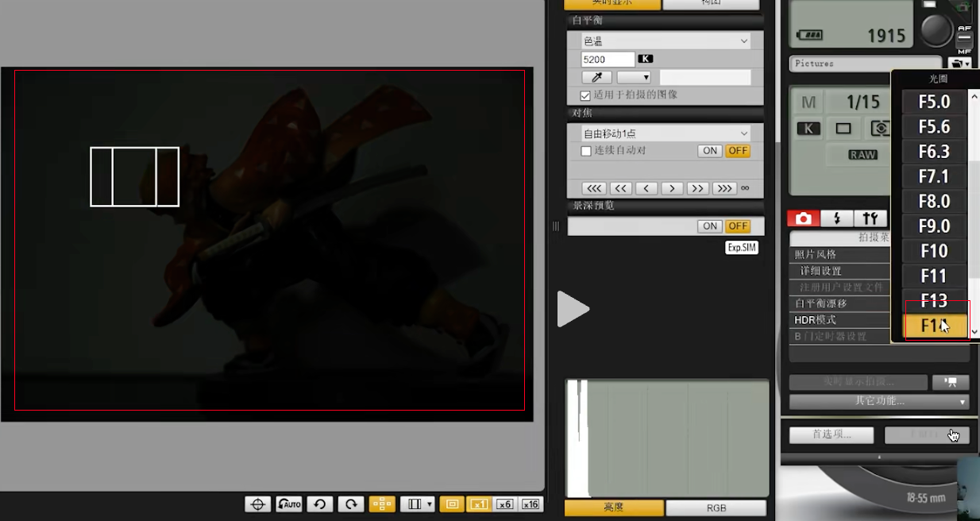The image size is (980, 521).
Task: Click the M shooting mode indicator
Action: click(x=808, y=102)
